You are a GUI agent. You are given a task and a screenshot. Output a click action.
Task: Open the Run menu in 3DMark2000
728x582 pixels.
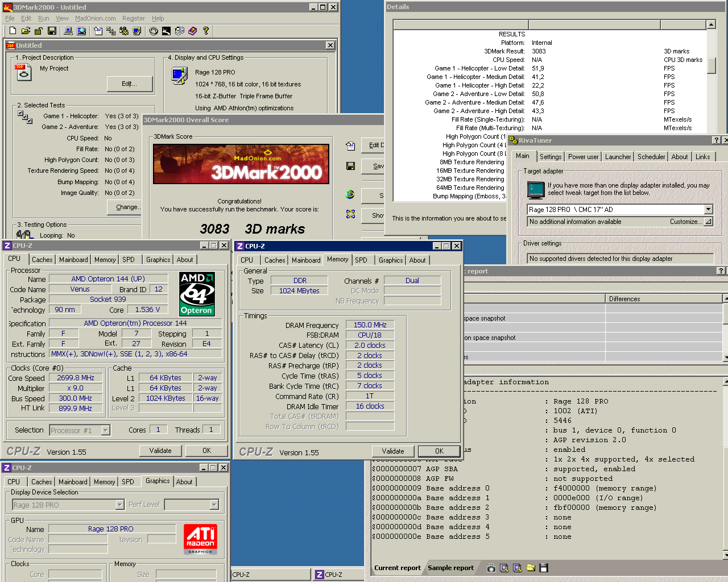(43, 18)
